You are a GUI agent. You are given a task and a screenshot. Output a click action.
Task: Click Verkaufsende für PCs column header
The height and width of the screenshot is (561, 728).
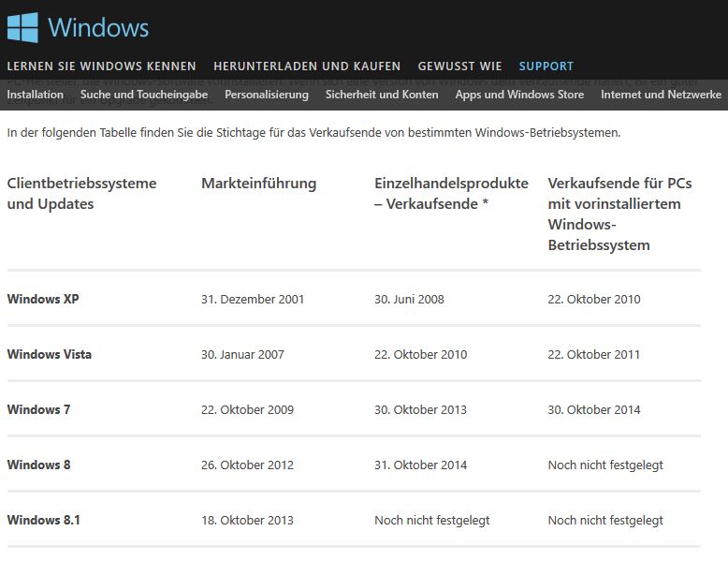pos(619,214)
